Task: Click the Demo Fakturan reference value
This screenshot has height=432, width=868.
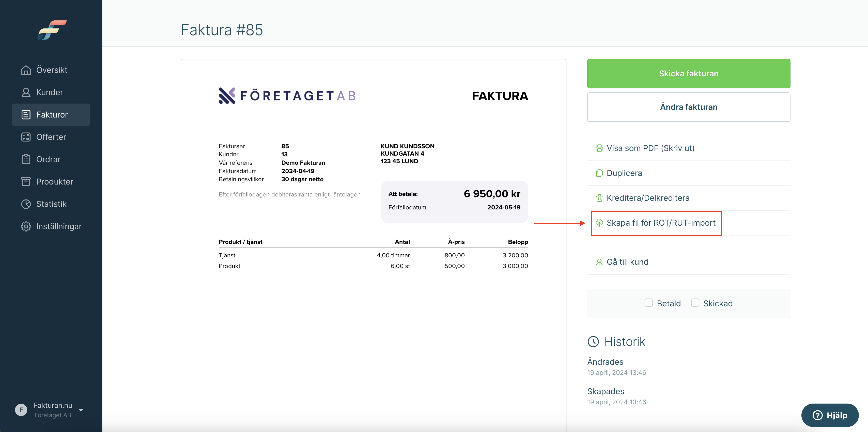Action: [303, 163]
